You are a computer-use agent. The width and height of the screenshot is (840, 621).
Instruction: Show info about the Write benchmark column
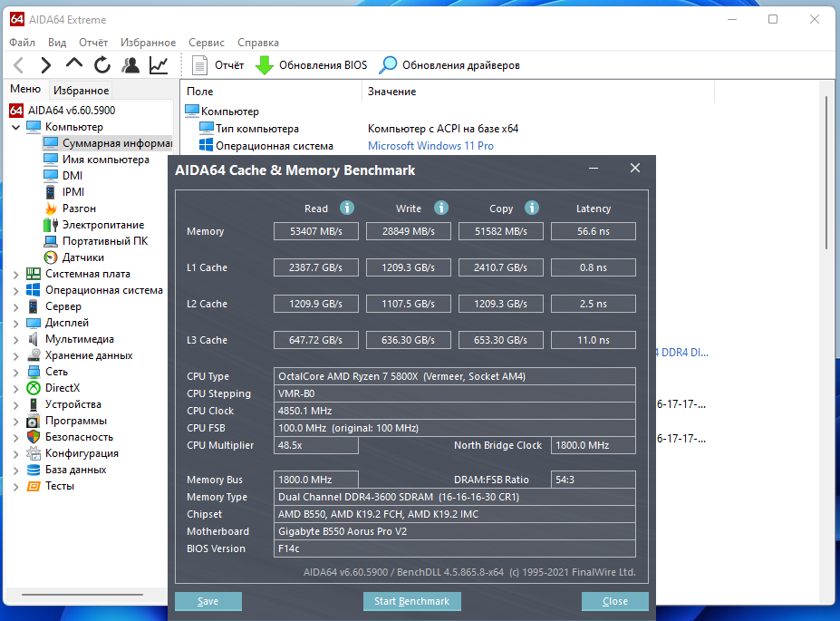click(441, 208)
